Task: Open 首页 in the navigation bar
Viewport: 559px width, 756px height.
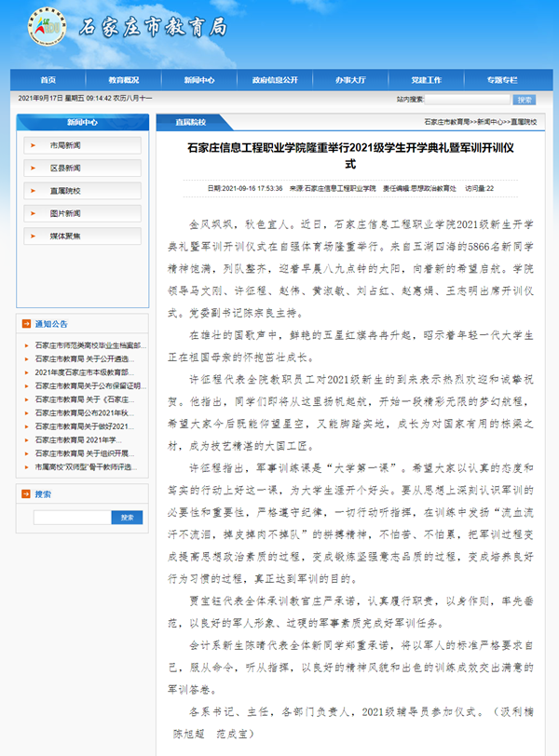Action: pyautogui.click(x=48, y=80)
